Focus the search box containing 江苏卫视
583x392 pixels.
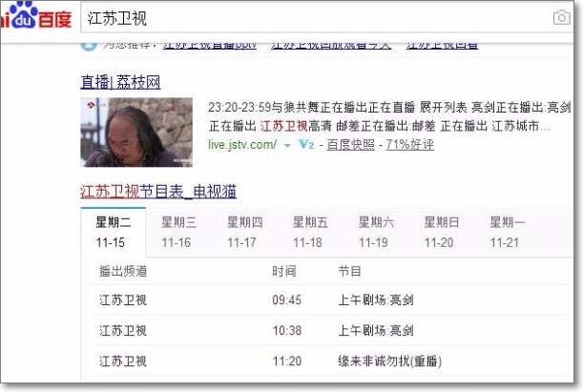318,18
